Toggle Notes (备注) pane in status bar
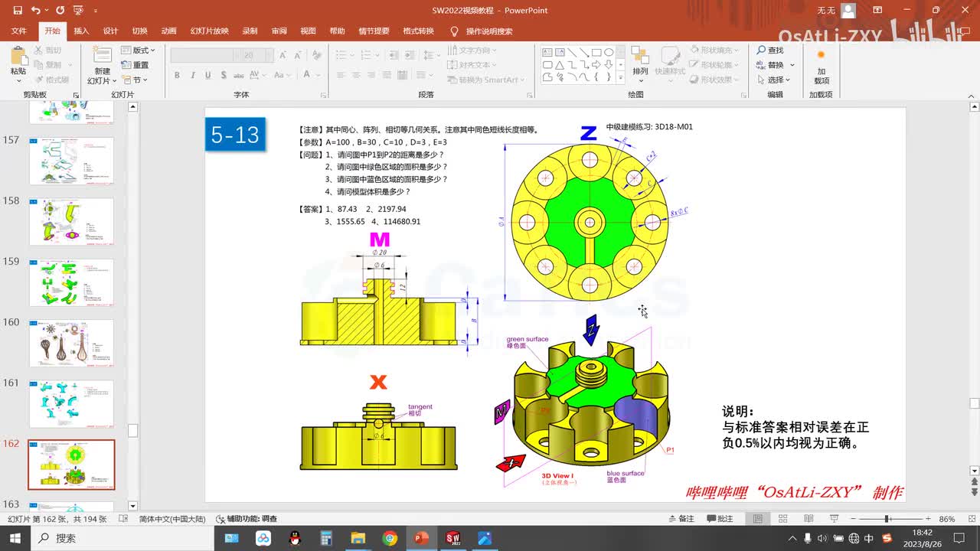 click(681, 519)
